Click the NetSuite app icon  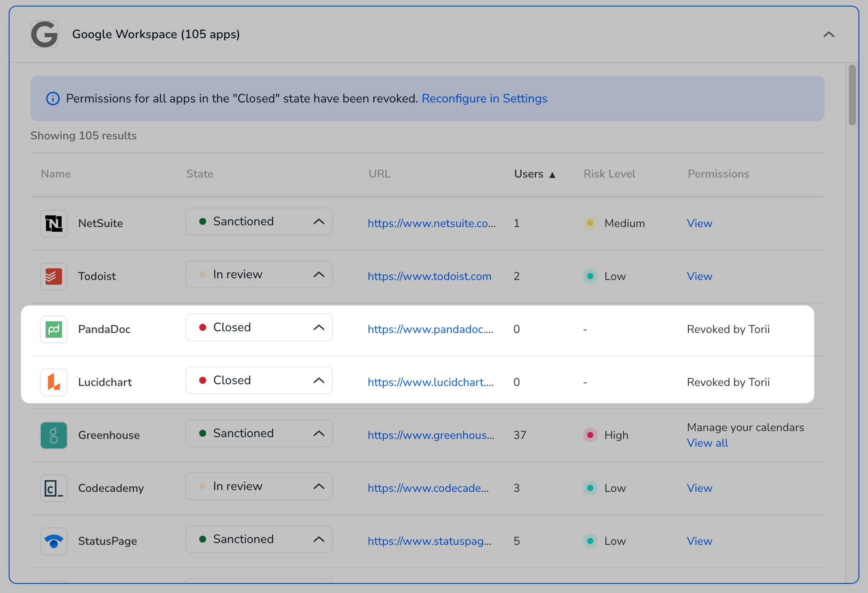point(54,224)
